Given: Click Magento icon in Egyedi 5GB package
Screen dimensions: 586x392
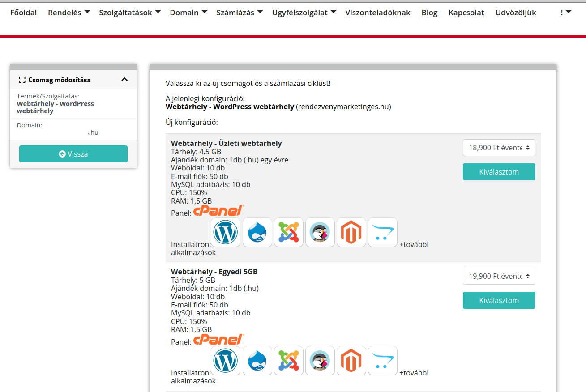Looking at the screenshot, I should point(351,361).
